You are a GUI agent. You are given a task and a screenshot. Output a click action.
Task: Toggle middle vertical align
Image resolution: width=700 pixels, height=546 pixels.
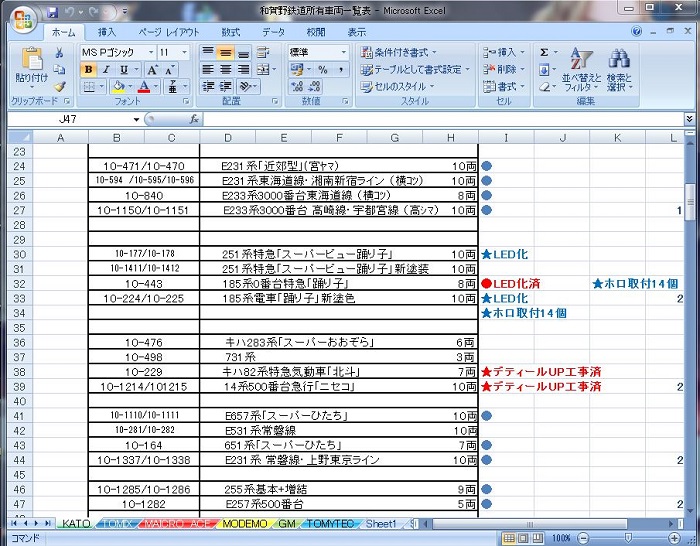[x=225, y=53]
